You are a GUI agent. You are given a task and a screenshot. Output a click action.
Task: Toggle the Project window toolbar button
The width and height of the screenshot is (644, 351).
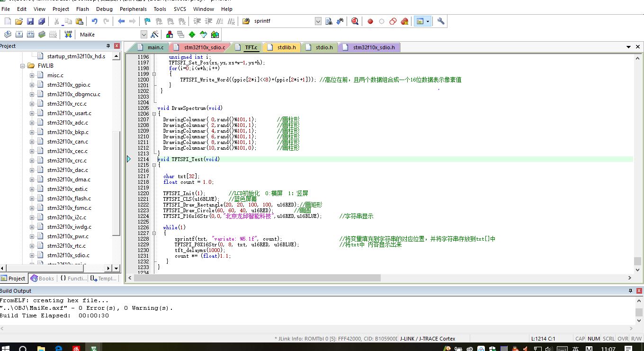coord(420,21)
